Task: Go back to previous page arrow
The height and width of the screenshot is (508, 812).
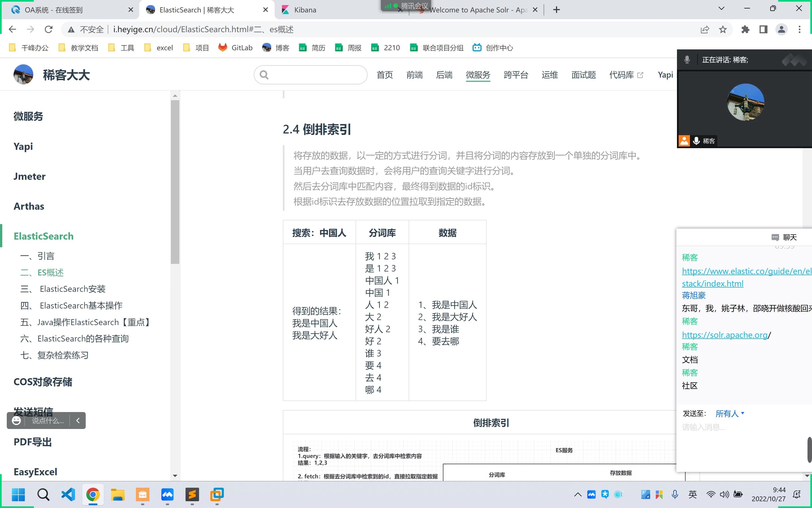Action: click(12, 30)
